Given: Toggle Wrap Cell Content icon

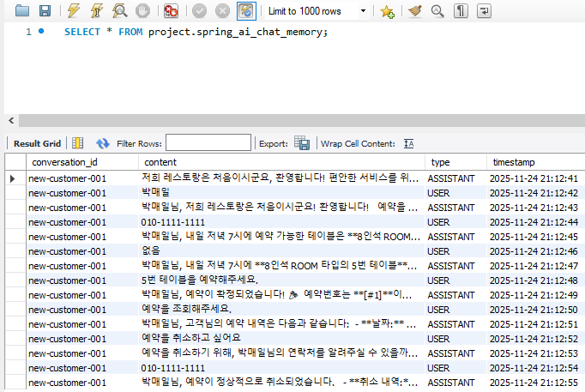Looking at the screenshot, I should point(408,143).
